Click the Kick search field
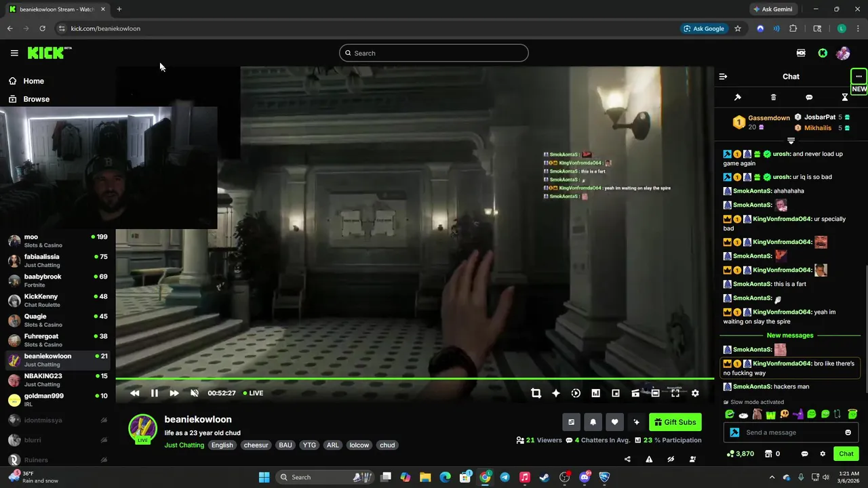Image resolution: width=868 pixels, height=488 pixels. coord(434,53)
